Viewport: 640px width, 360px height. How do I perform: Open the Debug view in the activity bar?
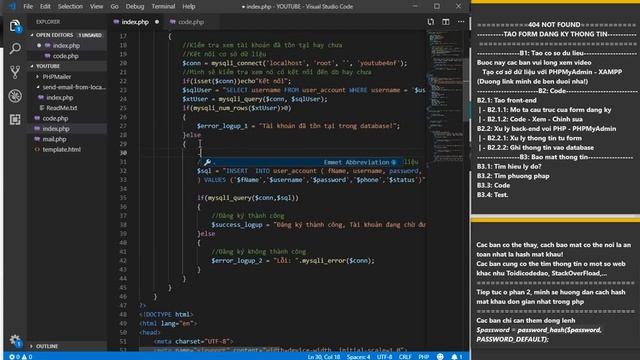coord(15,96)
